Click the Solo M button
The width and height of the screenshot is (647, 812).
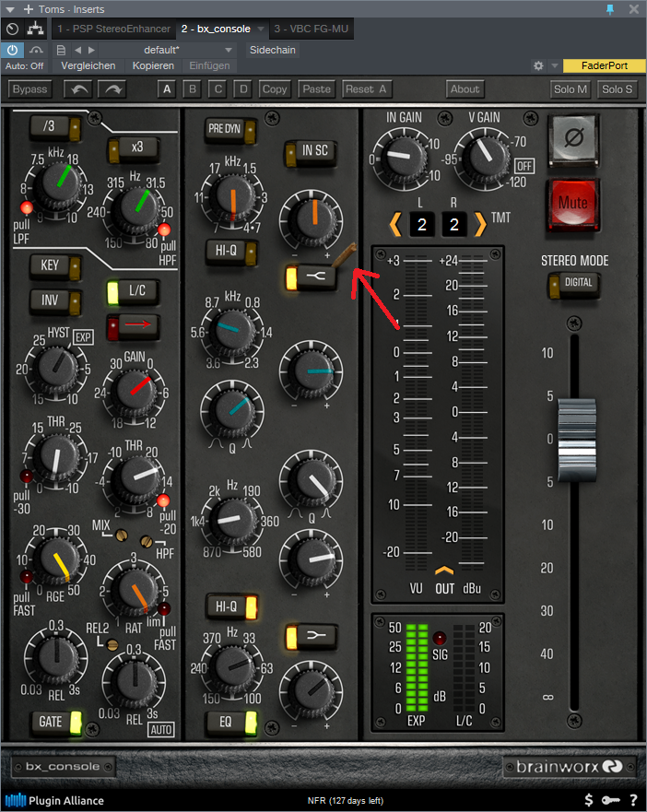point(571,89)
